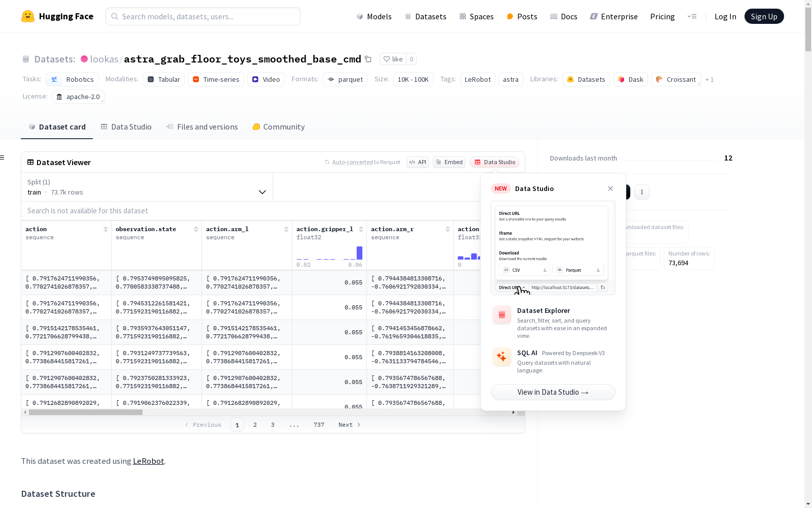Open the navigation more-menu icon
This screenshot has width=812, height=508.
(692, 16)
